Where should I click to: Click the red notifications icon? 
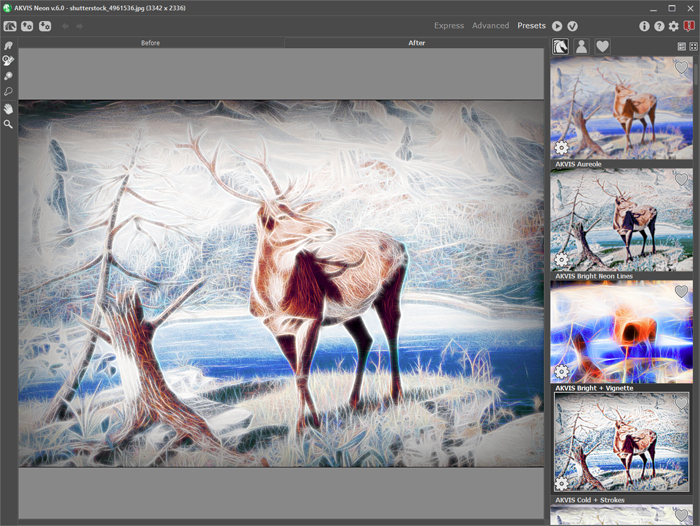[689, 26]
